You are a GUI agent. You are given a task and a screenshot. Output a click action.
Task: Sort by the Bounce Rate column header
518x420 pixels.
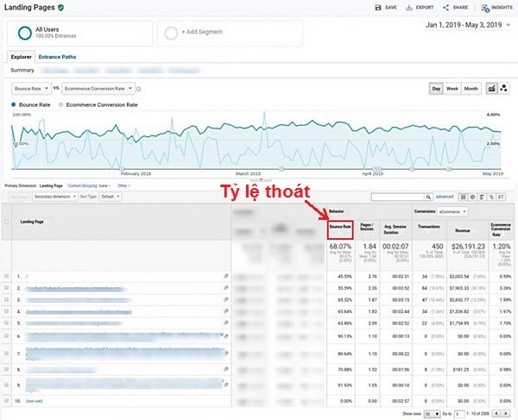pos(340,229)
